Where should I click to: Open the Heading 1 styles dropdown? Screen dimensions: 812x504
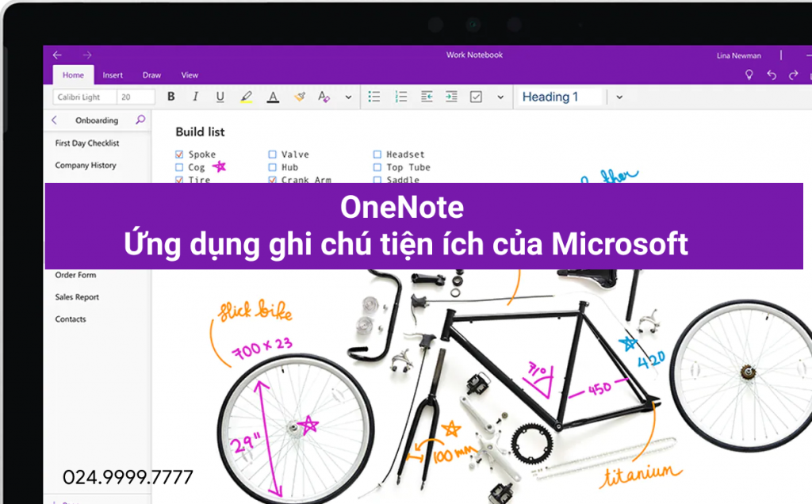[619, 96]
